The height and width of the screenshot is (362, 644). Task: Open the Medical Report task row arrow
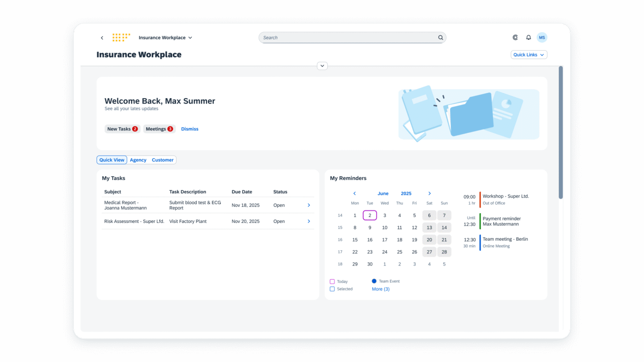point(309,205)
